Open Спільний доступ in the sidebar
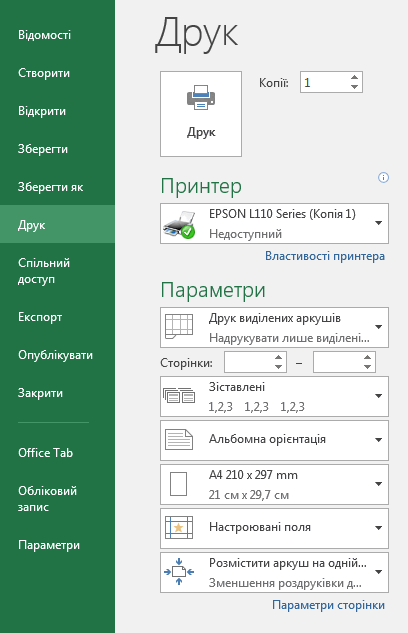408x633 pixels. (57, 271)
